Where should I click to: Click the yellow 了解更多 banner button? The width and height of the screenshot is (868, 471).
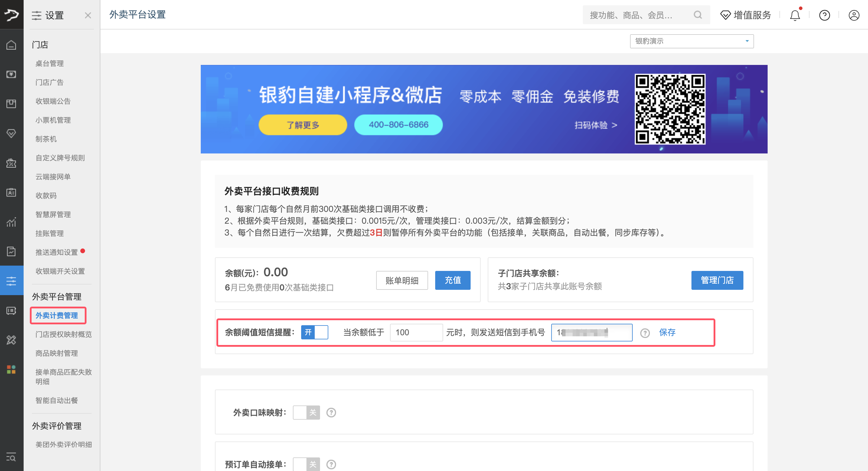pyautogui.click(x=302, y=125)
